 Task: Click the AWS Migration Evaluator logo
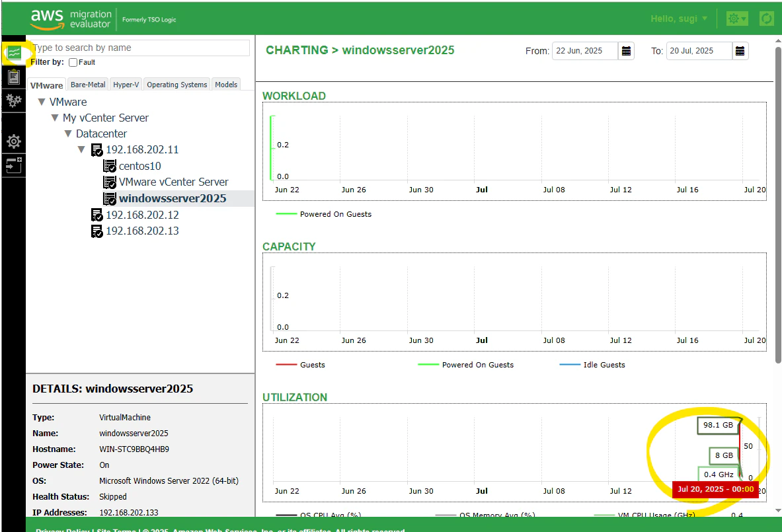pyautogui.click(x=71, y=19)
